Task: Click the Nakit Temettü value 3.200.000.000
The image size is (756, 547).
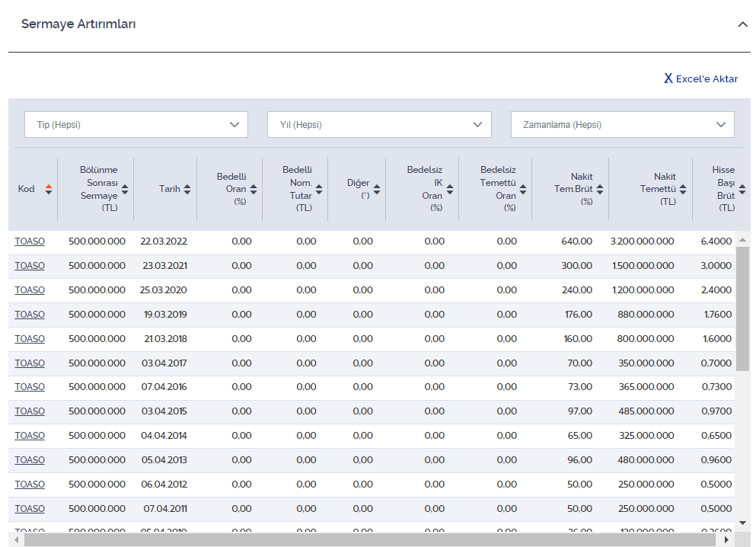Action: click(643, 242)
